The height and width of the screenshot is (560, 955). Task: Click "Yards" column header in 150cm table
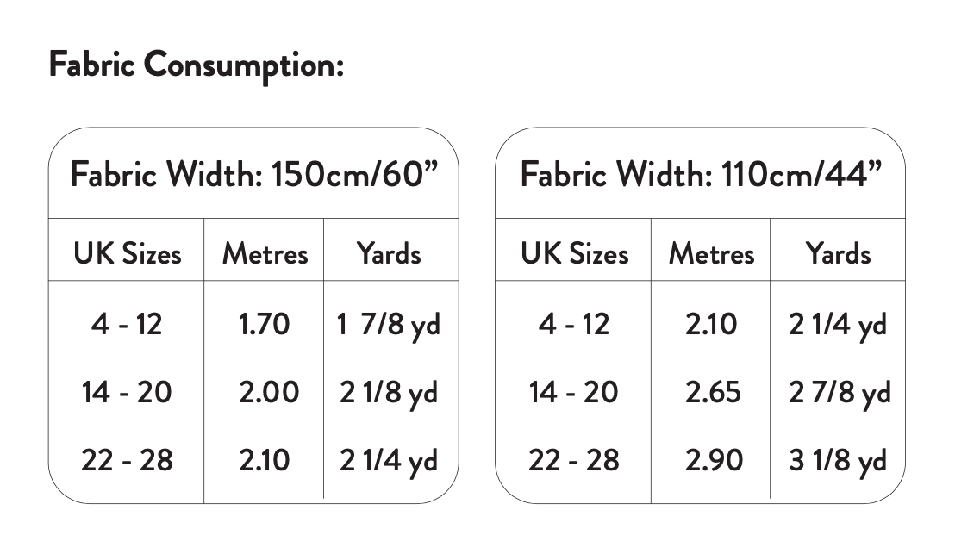coord(389,253)
